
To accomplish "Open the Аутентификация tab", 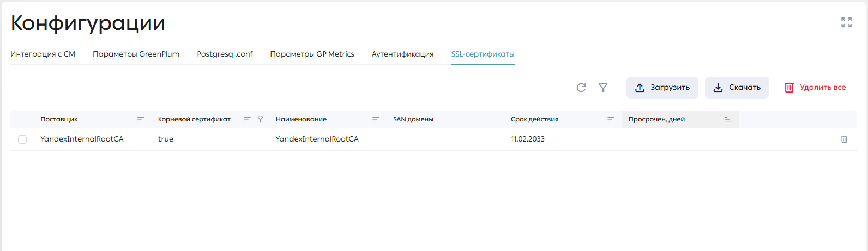I will pos(403,54).
